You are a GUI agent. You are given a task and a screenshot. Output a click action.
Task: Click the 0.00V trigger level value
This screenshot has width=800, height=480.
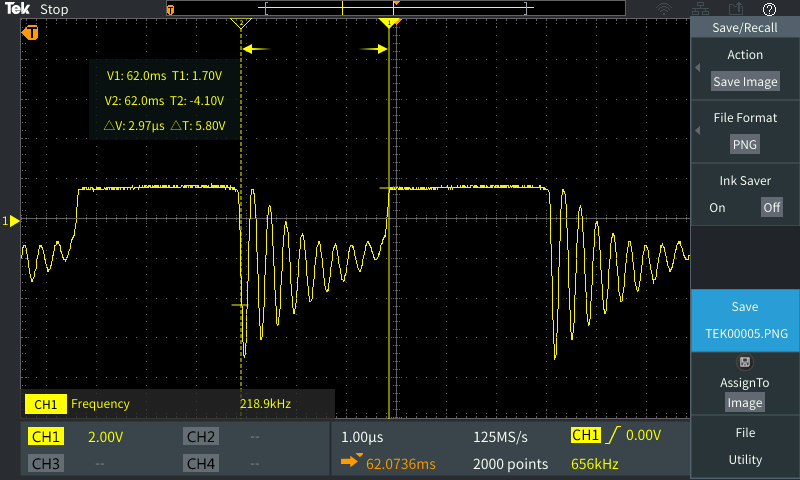click(x=643, y=435)
